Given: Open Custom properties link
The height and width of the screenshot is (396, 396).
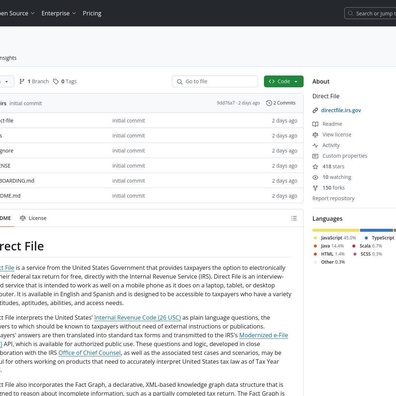Looking at the screenshot, I should click(345, 156).
